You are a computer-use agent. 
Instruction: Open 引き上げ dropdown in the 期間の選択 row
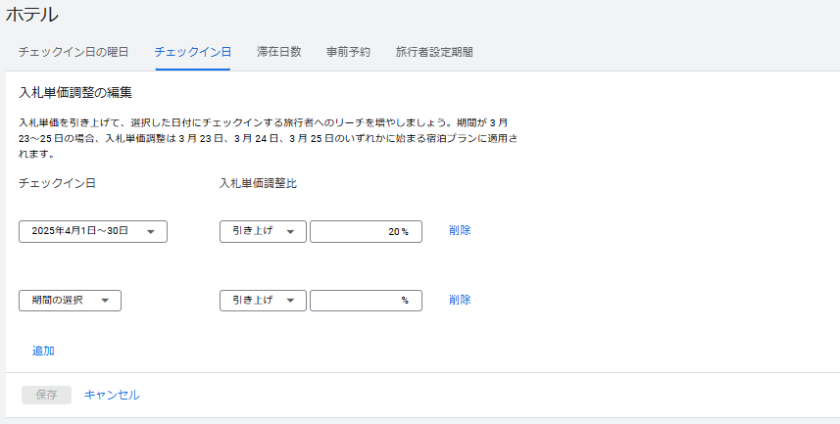tap(262, 300)
